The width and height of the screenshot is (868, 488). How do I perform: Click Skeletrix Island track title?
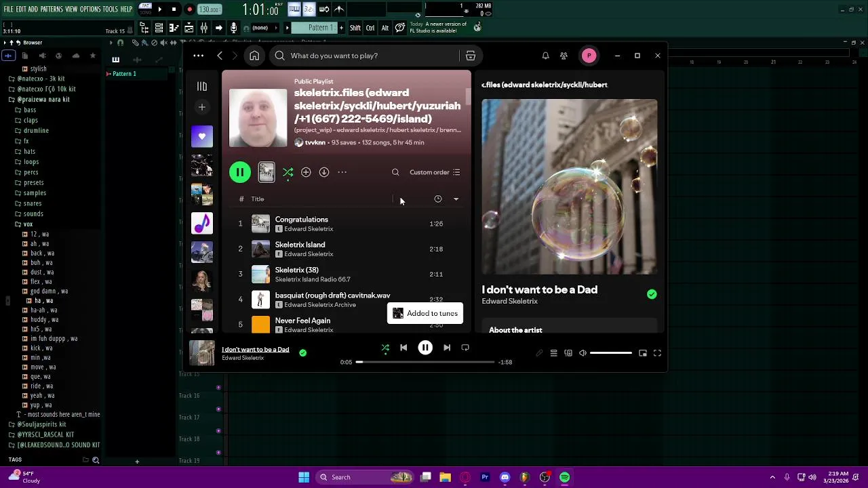300,245
